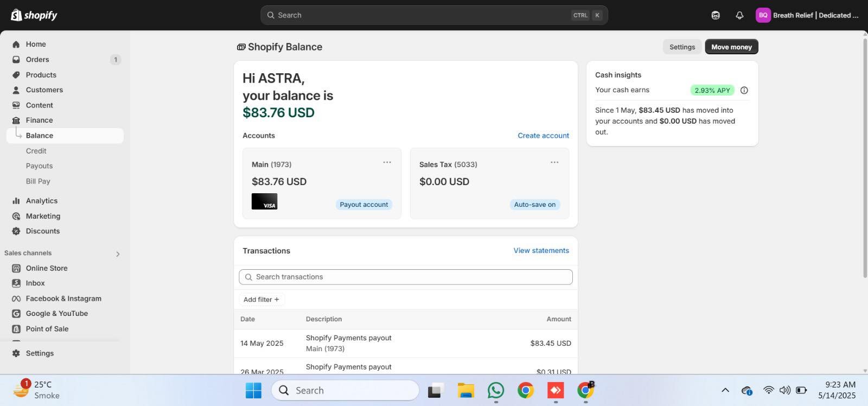Click the Search transactions field
This screenshot has width=868, height=406.
pos(406,277)
